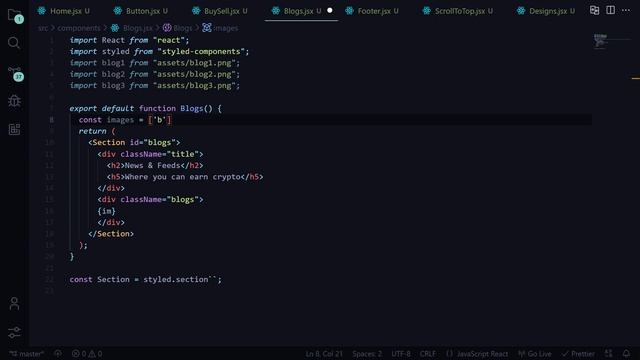Switch to the Designs.jsx tab
This screenshot has width=640, height=360.
tap(547, 11)
